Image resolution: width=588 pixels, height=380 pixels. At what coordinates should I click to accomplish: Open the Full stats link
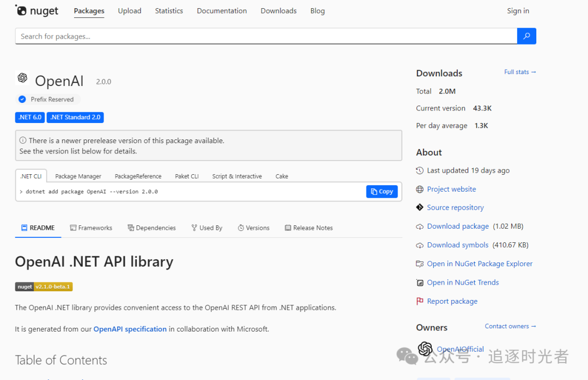point(520,72)
